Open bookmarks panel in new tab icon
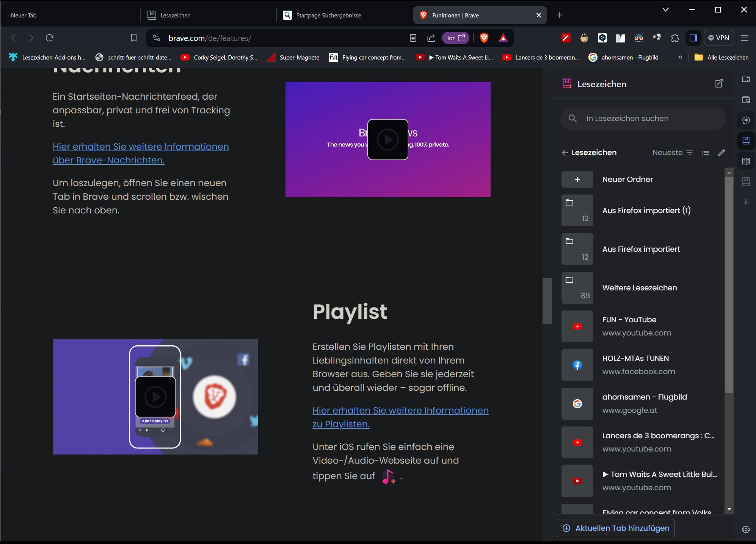Image resolution: width=756 pixels, height=544 pixels. (719, 84)
